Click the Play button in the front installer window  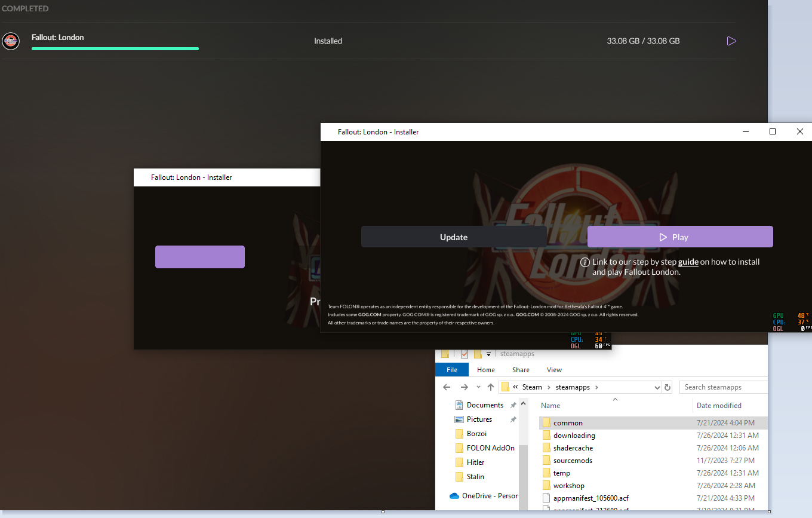click(680, 237)
